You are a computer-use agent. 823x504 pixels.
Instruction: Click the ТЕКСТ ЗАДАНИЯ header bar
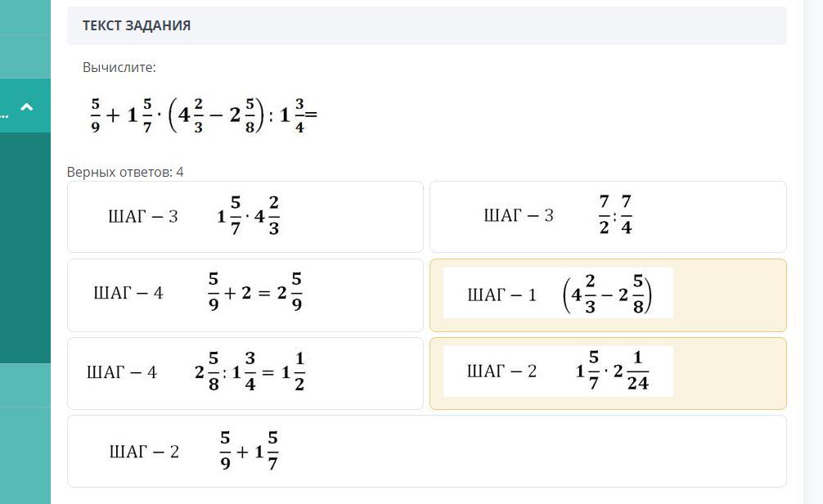(426, 25)
